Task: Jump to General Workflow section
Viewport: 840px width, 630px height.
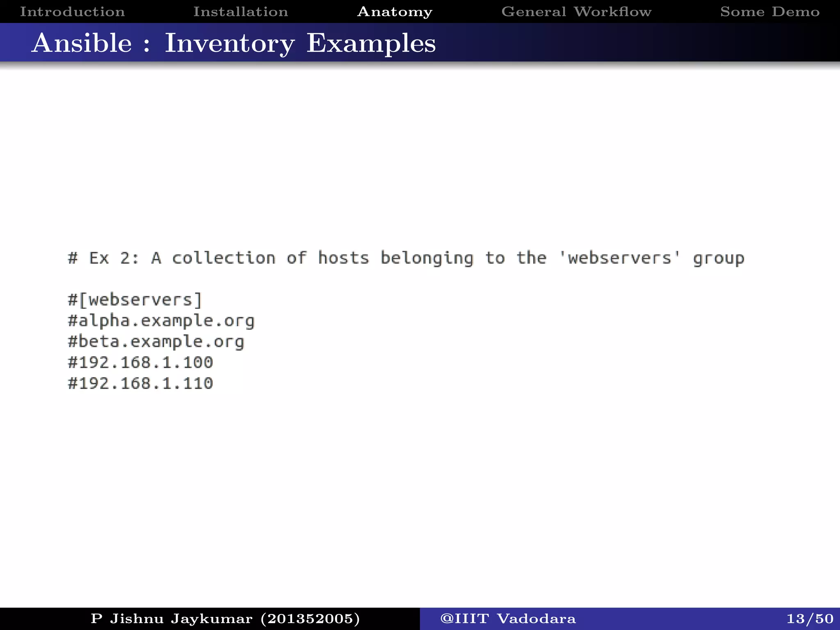Action: 576,11
